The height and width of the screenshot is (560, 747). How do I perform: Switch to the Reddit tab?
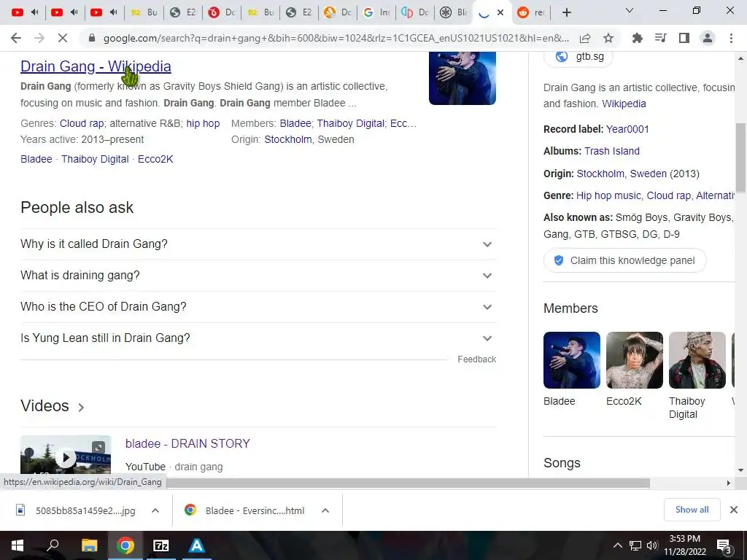coord(531,12)
